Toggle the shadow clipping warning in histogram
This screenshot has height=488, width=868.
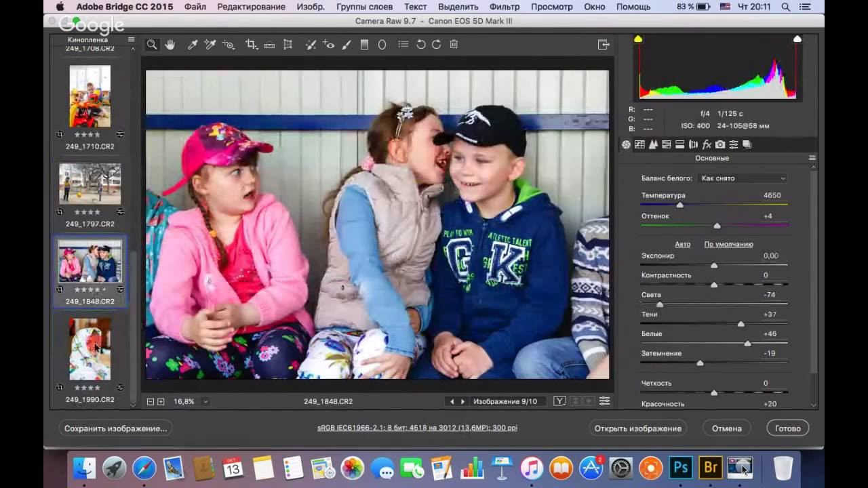pyautogui.click(x=638, y=39)
